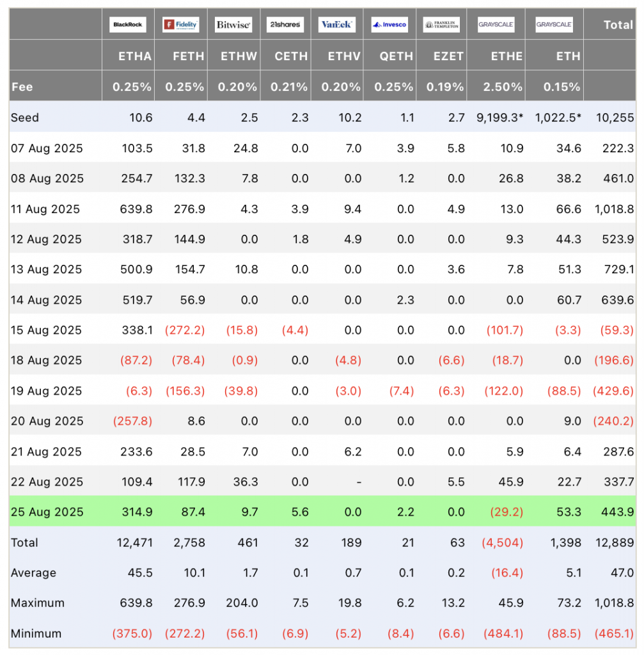Select the FETH ticker column header
The image size is (644, 655).
coord(189,56)
